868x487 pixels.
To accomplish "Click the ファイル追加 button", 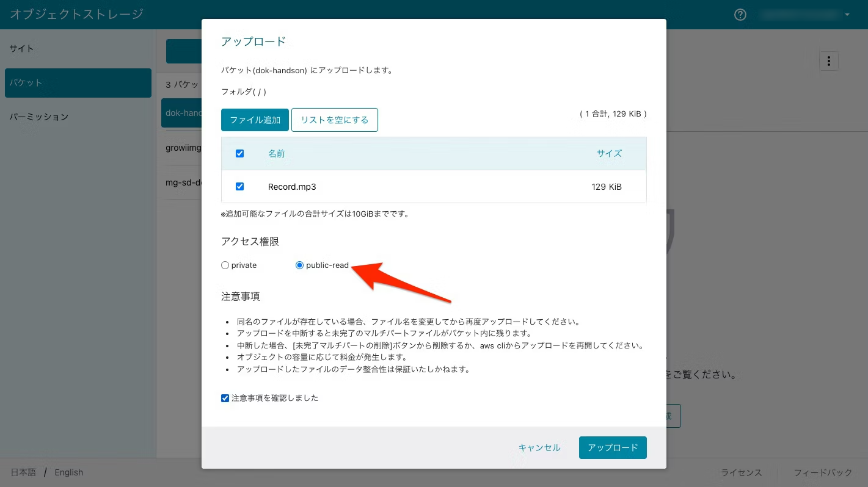I will coord(255,120).
